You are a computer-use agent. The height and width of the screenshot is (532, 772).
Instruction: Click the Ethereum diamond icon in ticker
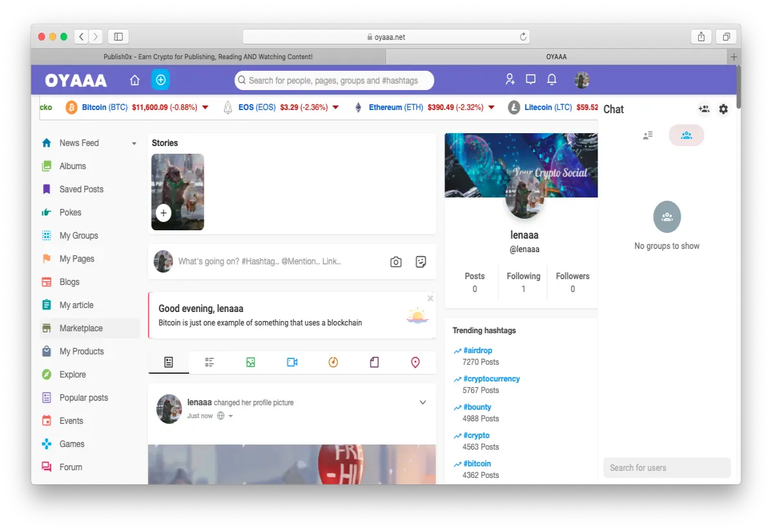(x=358, y=107)
